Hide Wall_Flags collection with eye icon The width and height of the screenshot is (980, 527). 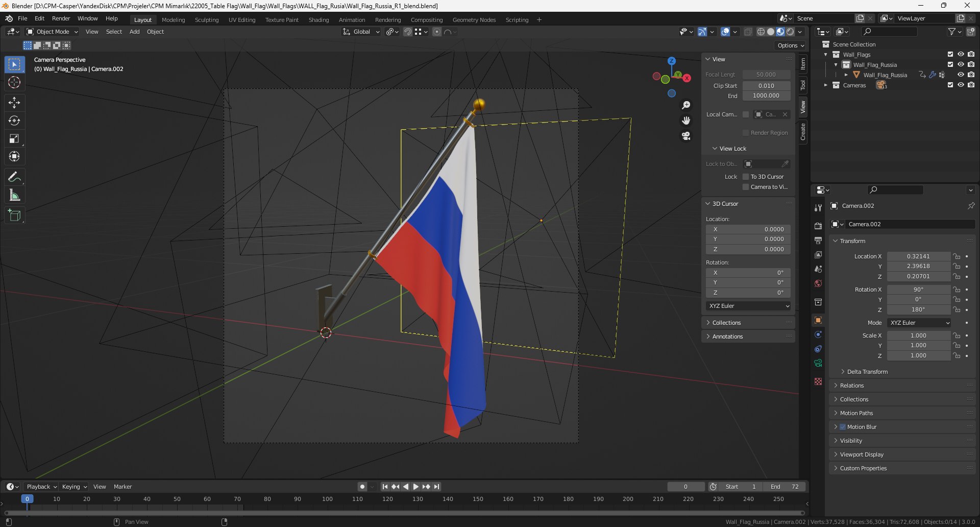(x=961, y=54)
